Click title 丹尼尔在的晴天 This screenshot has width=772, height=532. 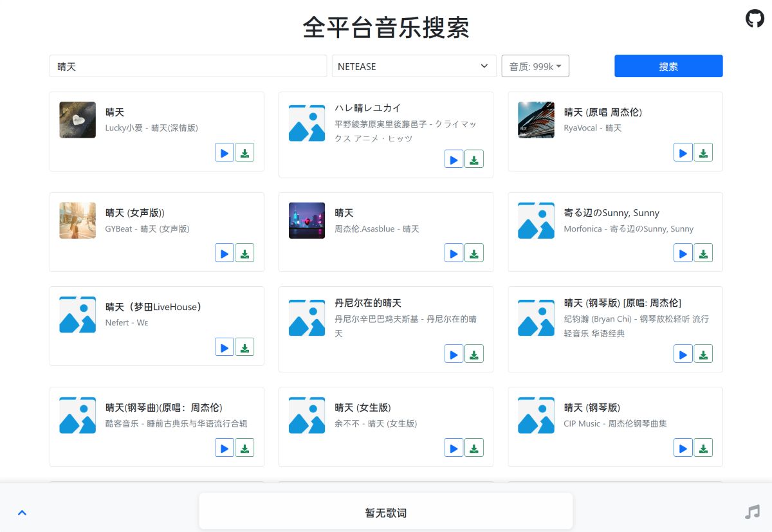[x=368, y=303]
